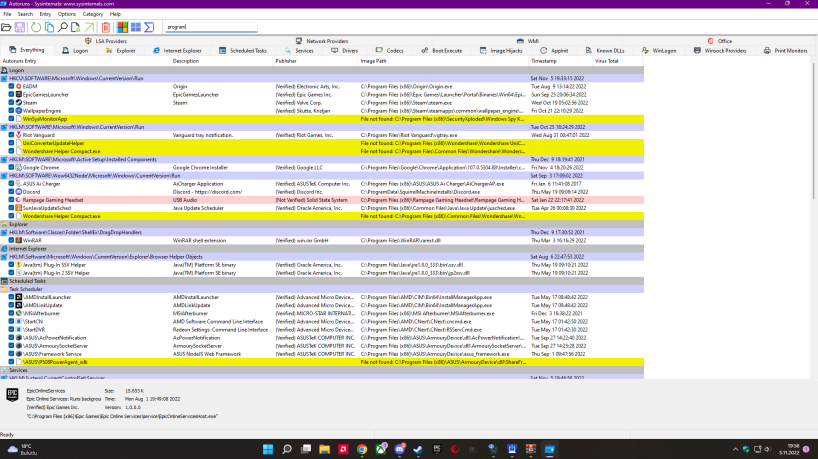Image resolution: width=818 pixels, height=459 pixels.
Task: Open the File menu
Action: click(x=7, y=14)
